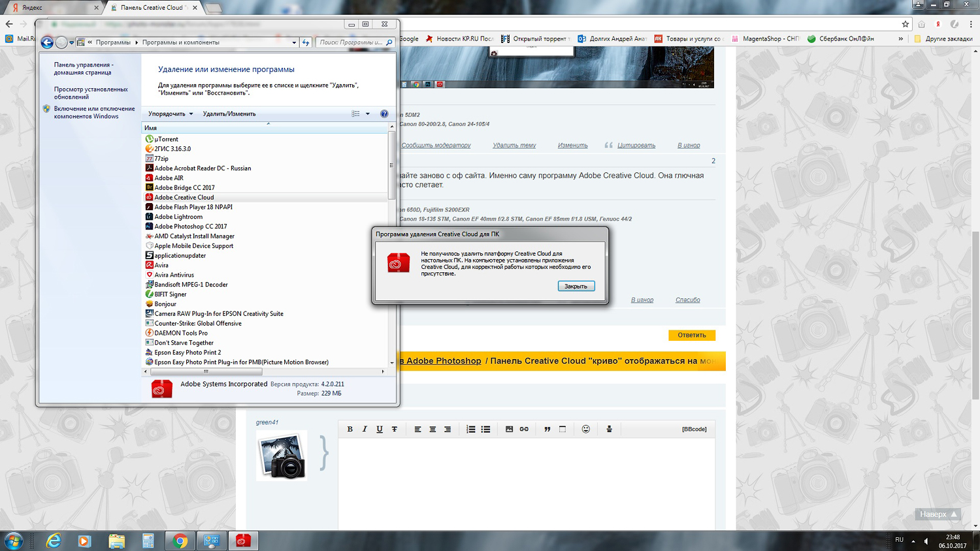Viewport: 980px width, 551px height.
Task: Click refresh icon next to address bar
Action: (306, 42)
